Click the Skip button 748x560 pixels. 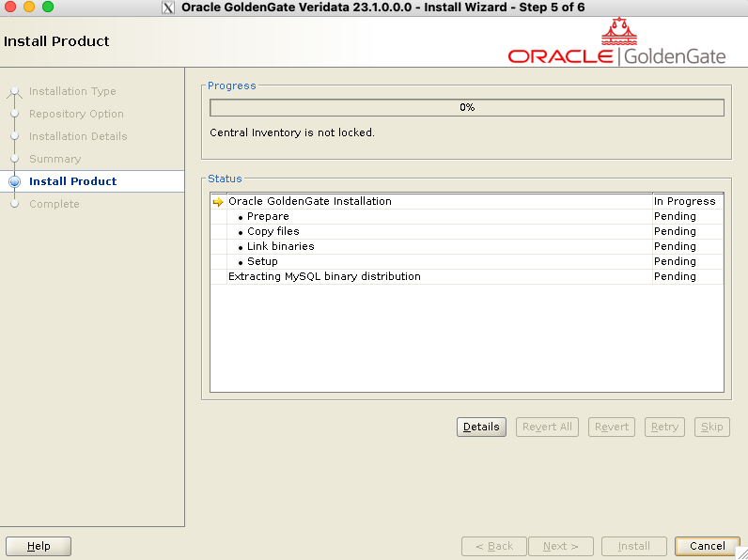712,427
